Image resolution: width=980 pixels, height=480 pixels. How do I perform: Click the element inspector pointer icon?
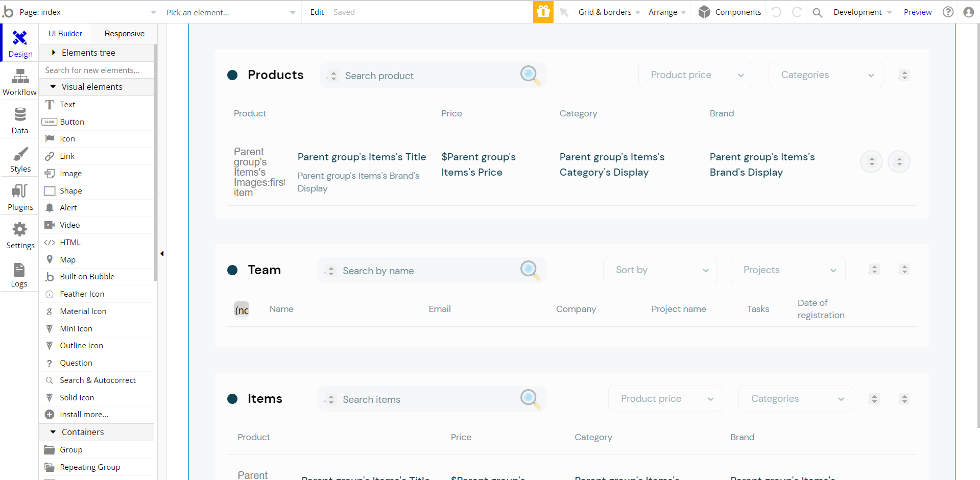coord(564,12)
